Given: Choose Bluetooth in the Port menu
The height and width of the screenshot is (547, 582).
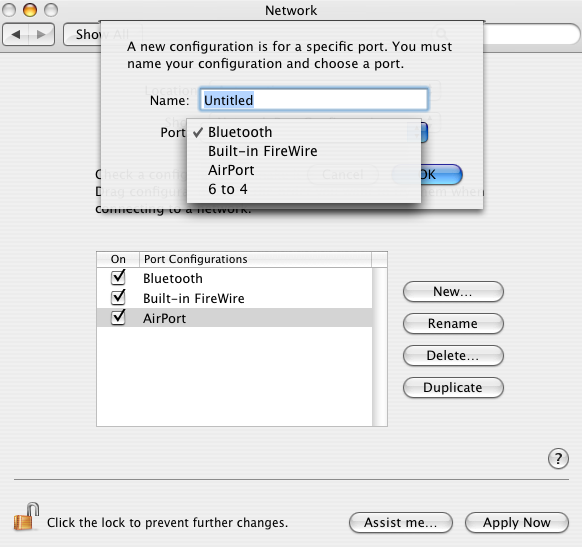Looking at the screenshot, I should pyautogui.click(x=304, y=132).
